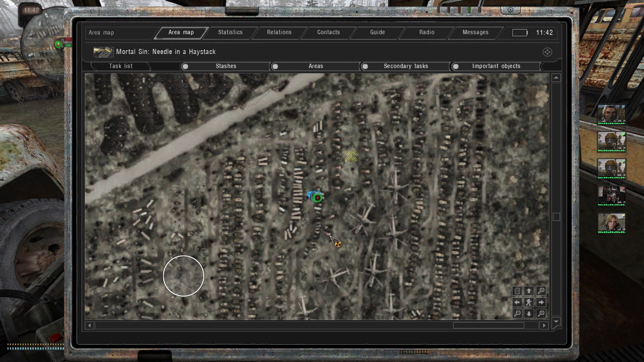The width and height of the screenshot is (644, 362).
Task: Pan map up with arrow button
Action: pos(529,291)
